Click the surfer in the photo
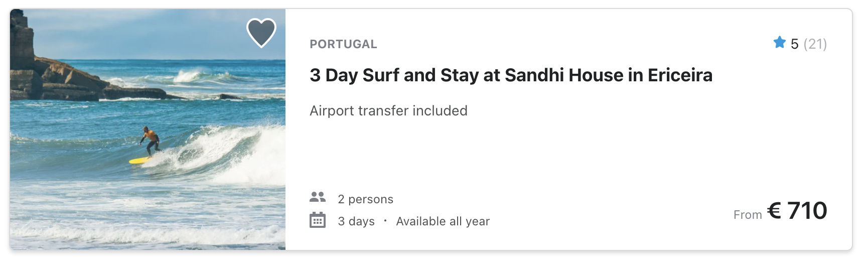The height and width of the screenshot is (266, 868). [150, 141]
